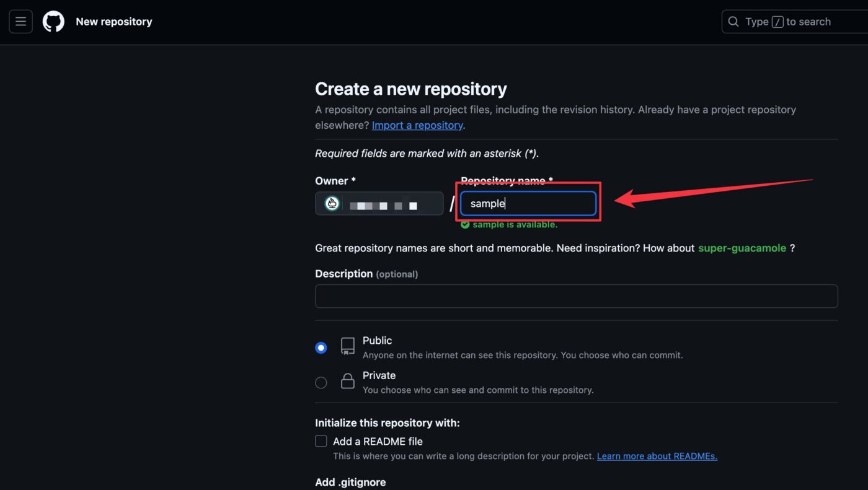Click the 'New repository' header title

click(114, 22)
